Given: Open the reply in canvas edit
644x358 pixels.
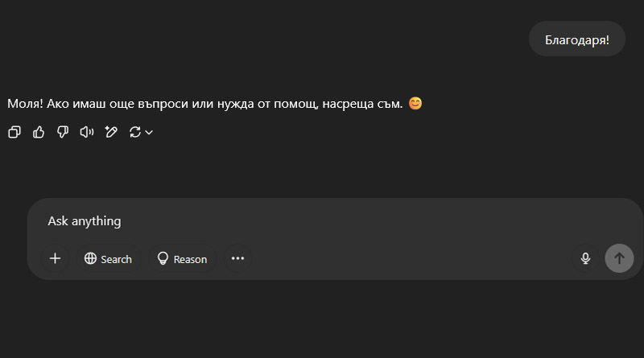Looking at the screenshot, I should [x=111, y=132].
